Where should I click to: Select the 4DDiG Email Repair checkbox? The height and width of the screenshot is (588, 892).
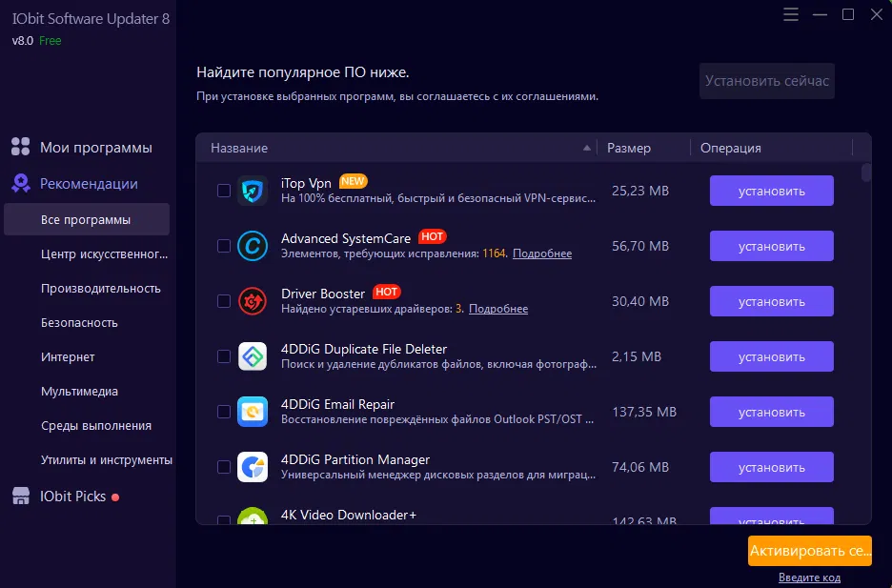pos(224,412)
